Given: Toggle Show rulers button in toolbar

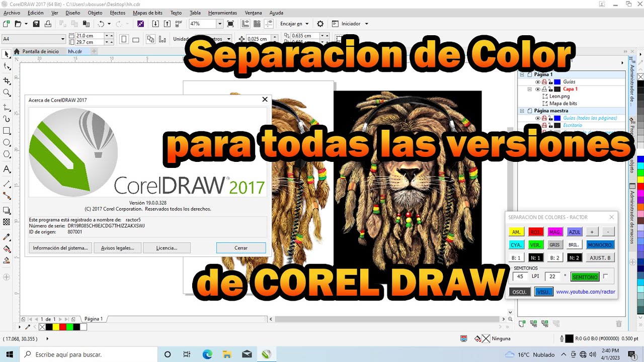Looking at the screenshot, I should point(245,24).
